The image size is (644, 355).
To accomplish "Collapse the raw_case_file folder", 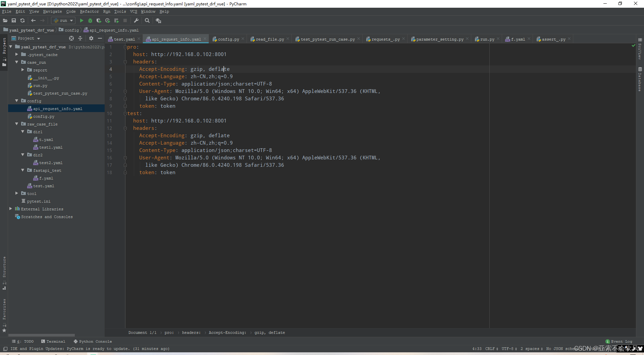I will pyautogui.click(x=17, y=124).
